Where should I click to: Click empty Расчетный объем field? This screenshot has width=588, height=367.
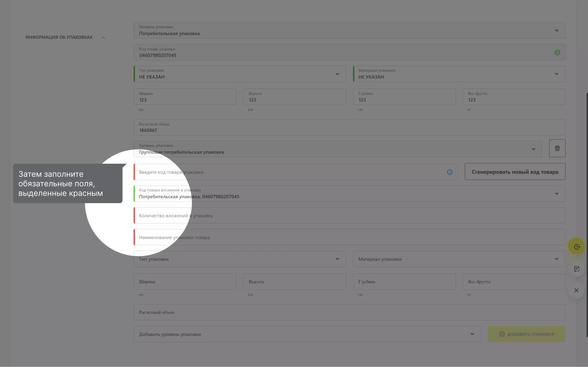pos(349,312)
